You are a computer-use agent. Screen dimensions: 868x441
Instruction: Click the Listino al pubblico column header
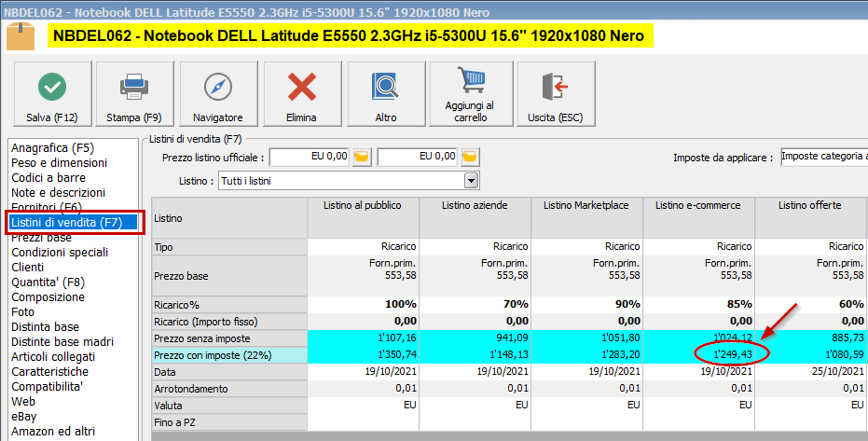364,218
